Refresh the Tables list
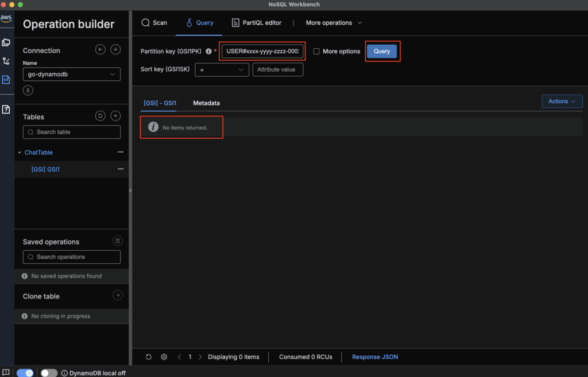 pyautogui.click(x=100, y=116)
